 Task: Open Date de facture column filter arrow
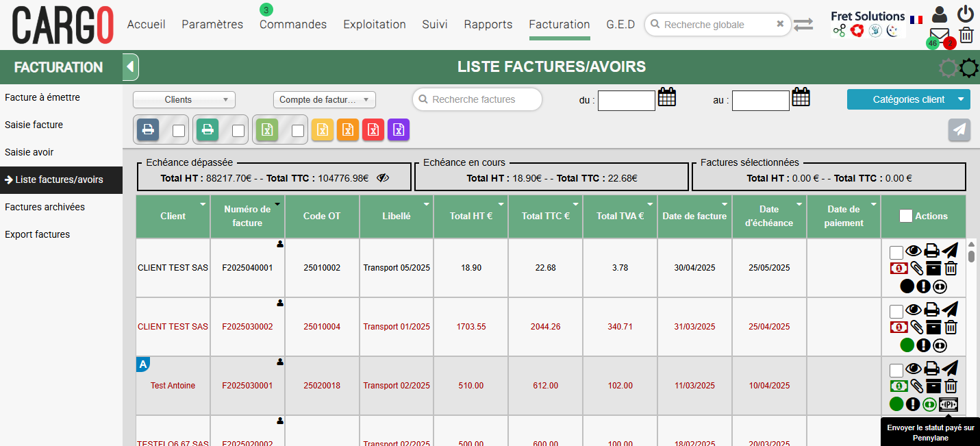point(725,204)
